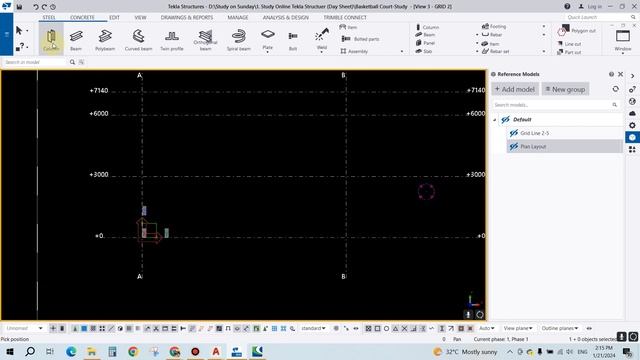Screen dimensions: 640x360
Task: Click the Undo arrow in title bar
Action: point(36,7)
